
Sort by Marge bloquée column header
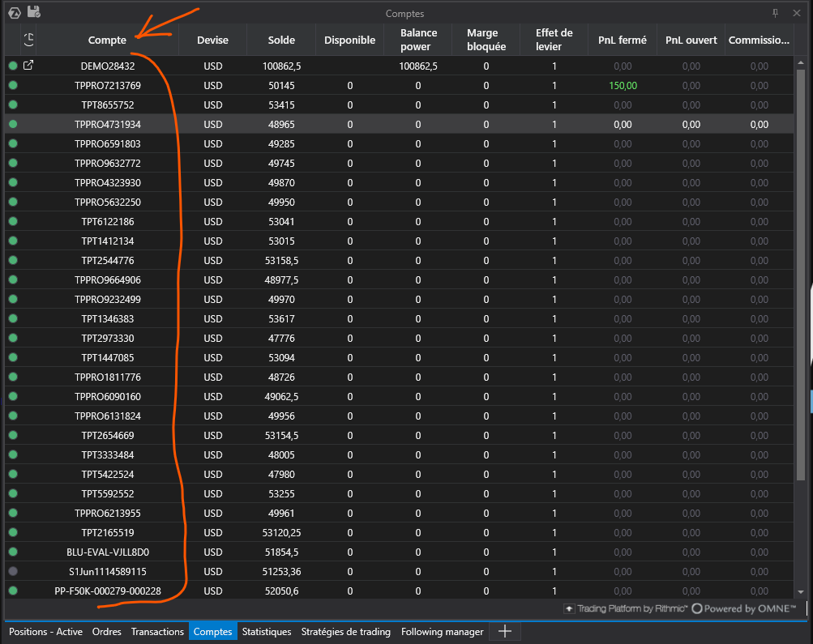pyautogui.click(x=486, y=40)
